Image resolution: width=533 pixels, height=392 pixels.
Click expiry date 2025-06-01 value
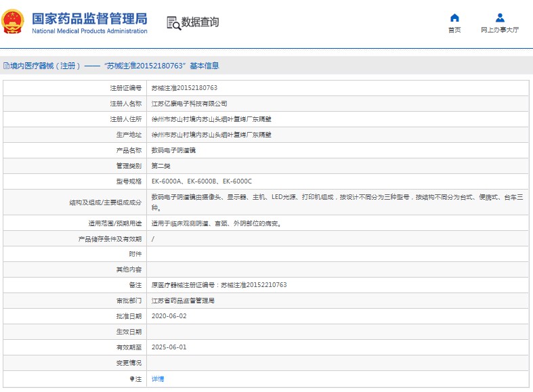click(169, 347)
